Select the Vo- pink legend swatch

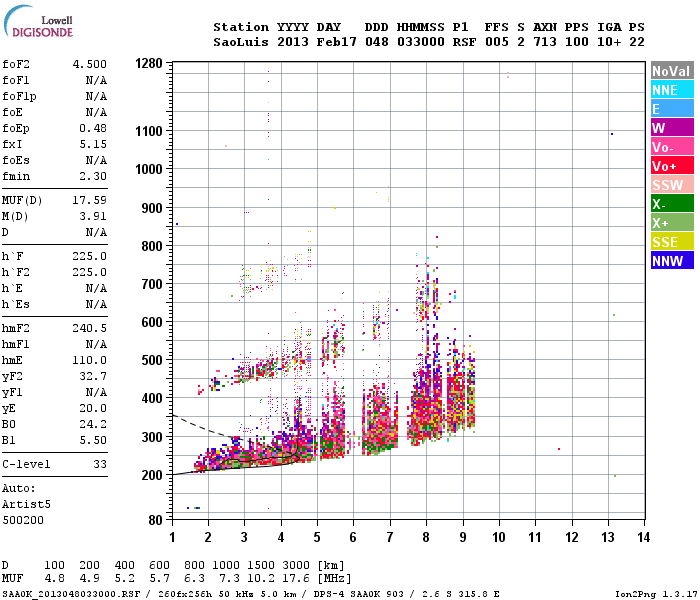[x=672, y=146]
